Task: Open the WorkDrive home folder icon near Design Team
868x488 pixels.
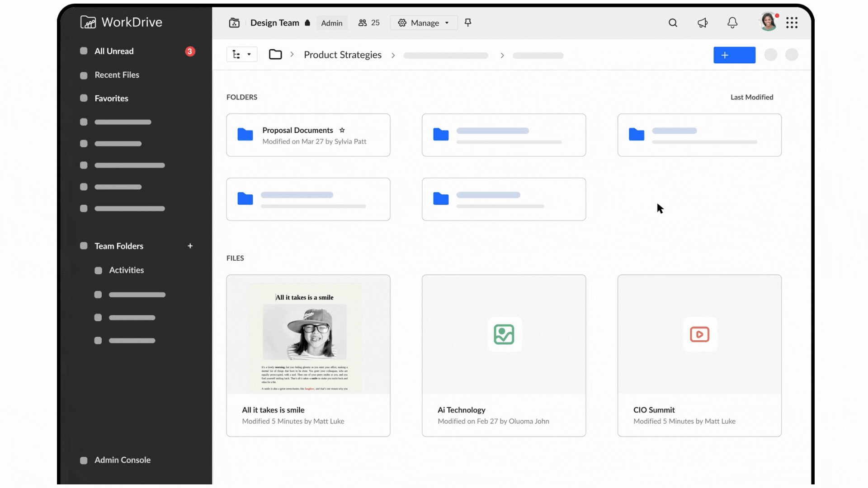Action: 234,23
